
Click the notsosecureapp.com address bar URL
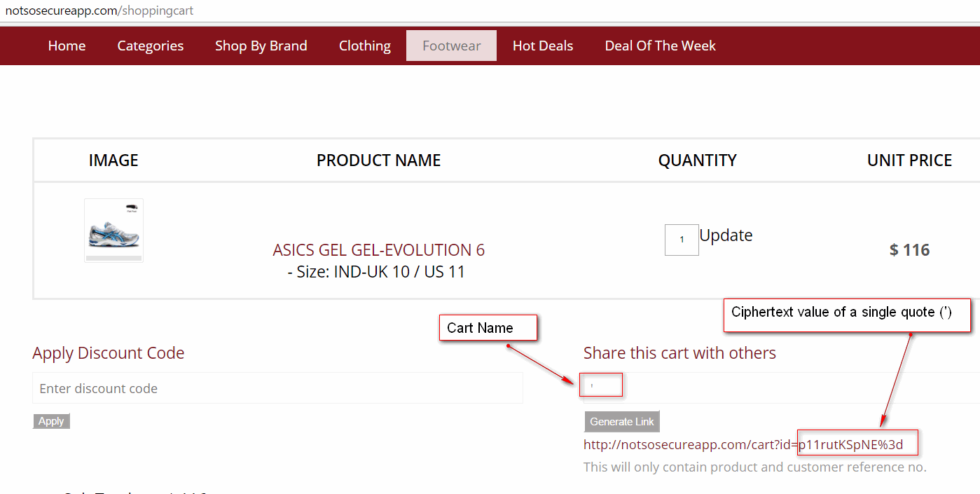tap(99, 11)
